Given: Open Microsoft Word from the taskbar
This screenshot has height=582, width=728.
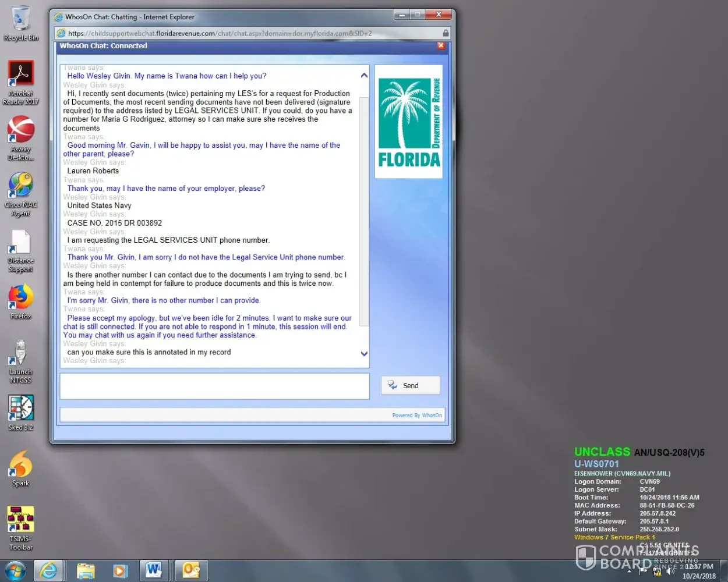Looking at the screenshot, I should [154, 570].
